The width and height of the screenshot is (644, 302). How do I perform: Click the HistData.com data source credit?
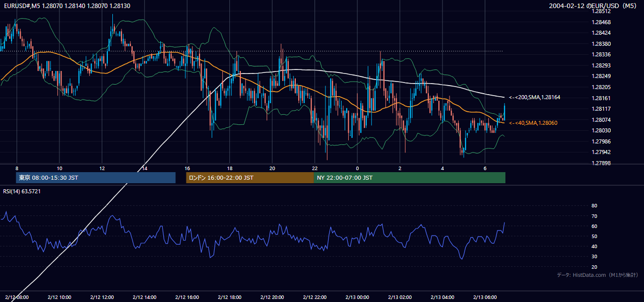[x=598, y=275]
